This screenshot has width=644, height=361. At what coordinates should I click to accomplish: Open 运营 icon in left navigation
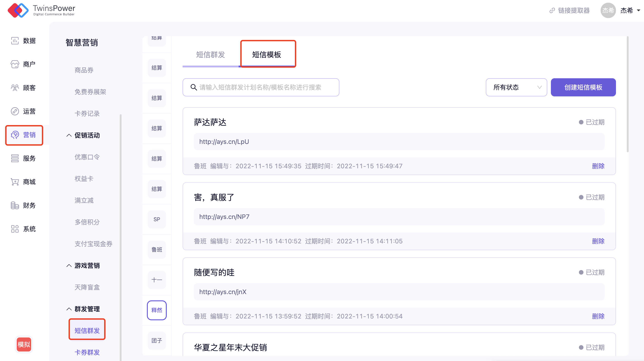15,111
